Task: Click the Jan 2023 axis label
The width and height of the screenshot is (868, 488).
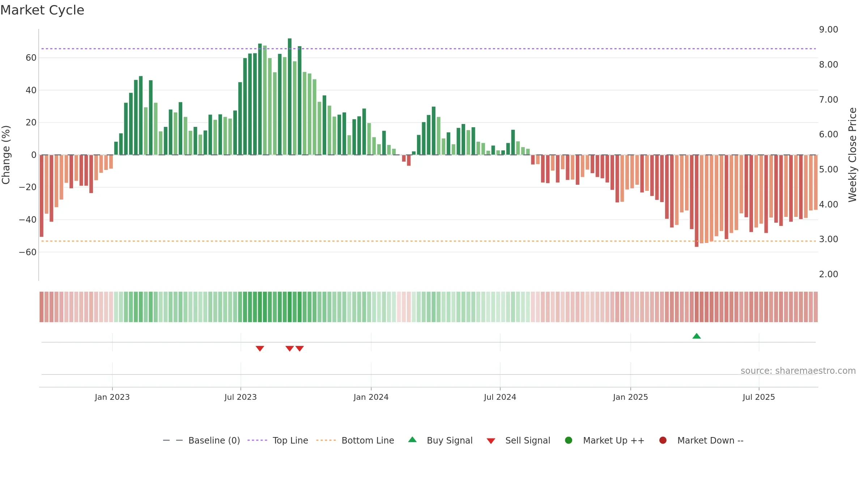Action: coord(112,397)
